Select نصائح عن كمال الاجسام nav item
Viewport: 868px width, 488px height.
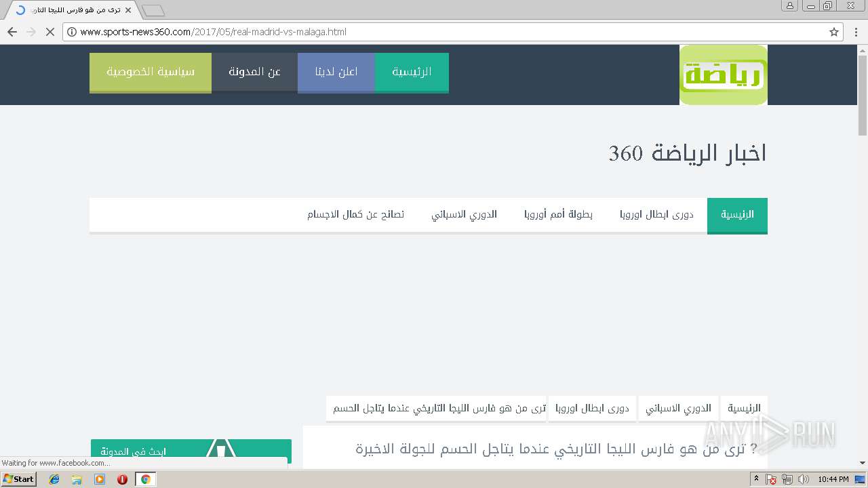(x=355, y=215)
